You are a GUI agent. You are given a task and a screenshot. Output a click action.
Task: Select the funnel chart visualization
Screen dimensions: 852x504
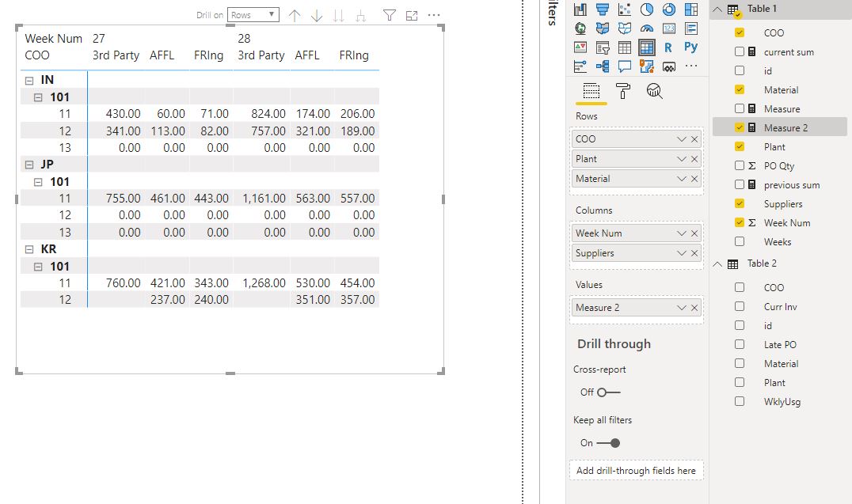[x=603, y=9]
